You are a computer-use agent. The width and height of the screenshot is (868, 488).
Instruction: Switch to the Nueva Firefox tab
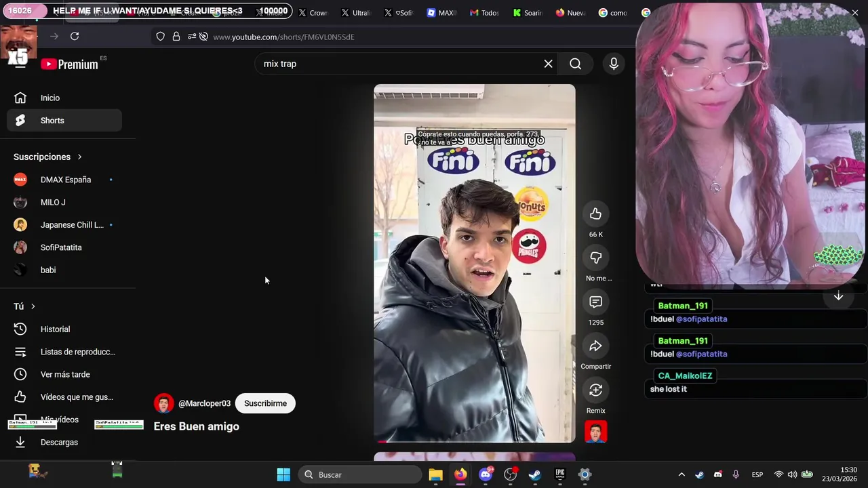tap(570, 13)
